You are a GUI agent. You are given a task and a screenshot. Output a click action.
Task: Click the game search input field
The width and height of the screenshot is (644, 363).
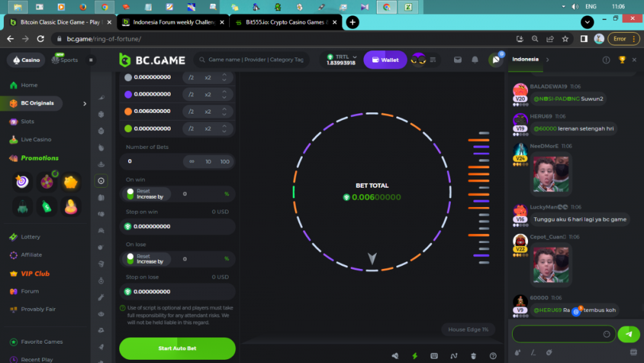(x=254, y=60)
